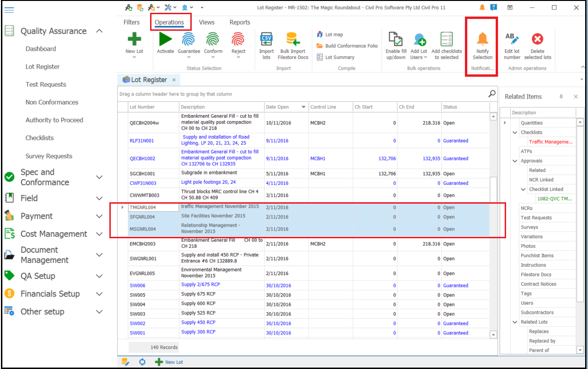Viewport: 588px width, 369px height.
Task: Click the red Reject fingerprint icon
Action: pyautogui.click(x=238, y=39)
